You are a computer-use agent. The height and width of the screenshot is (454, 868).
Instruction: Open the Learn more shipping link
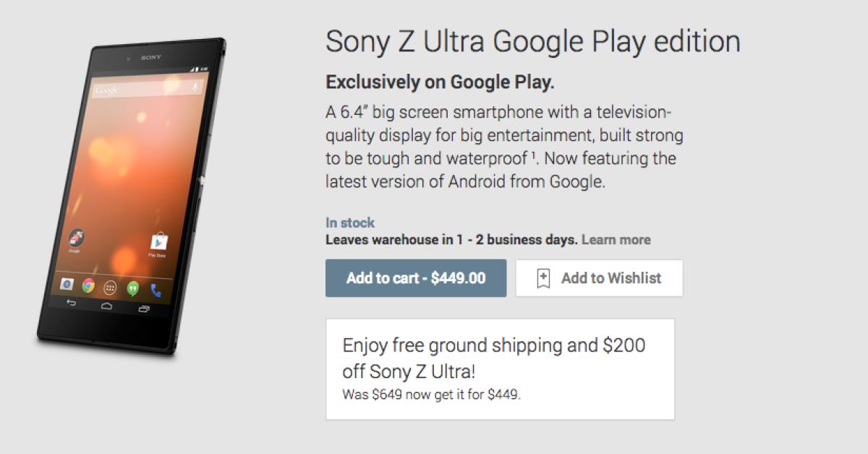coord(616,240)
